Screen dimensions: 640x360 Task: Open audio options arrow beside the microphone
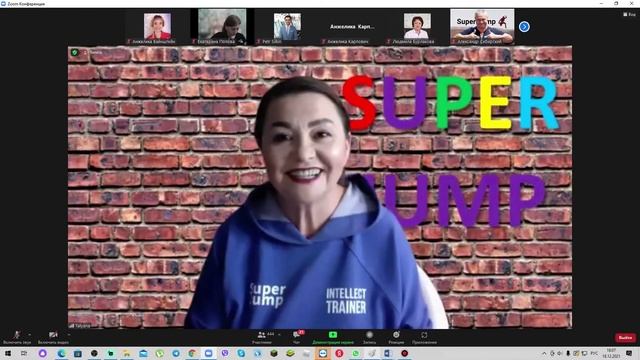29,335
